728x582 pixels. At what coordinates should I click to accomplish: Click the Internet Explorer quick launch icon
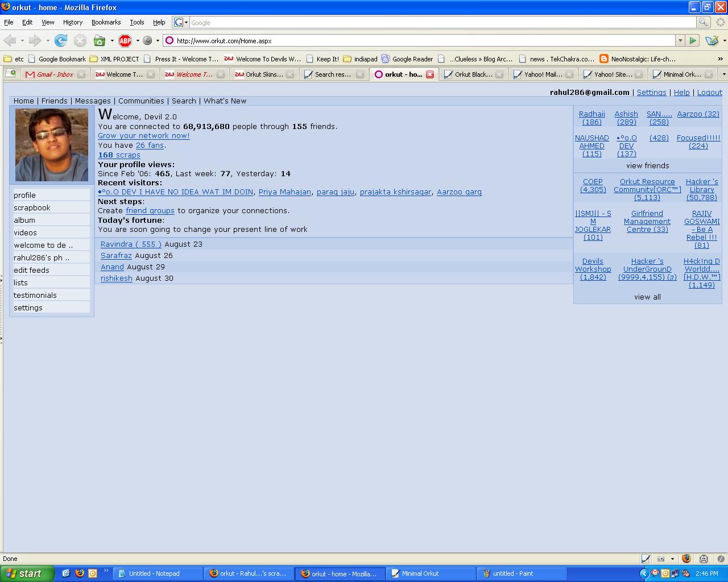tap(66, 573)
